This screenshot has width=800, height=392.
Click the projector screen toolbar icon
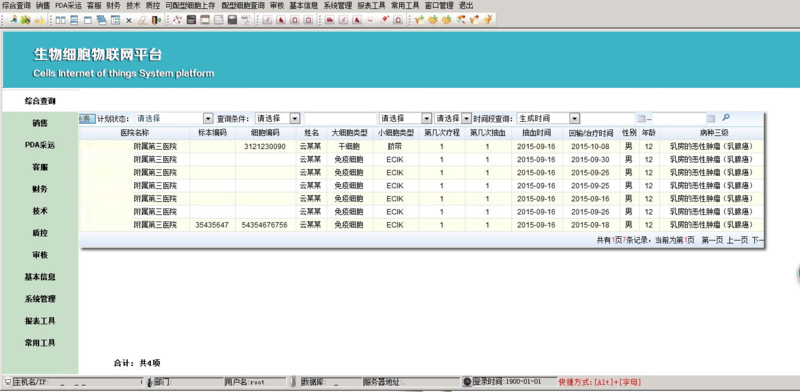click(x=246, y=20)
